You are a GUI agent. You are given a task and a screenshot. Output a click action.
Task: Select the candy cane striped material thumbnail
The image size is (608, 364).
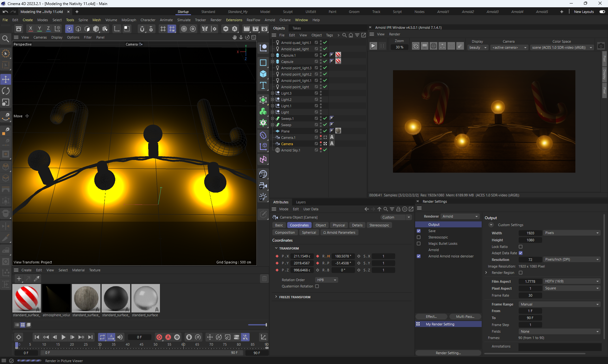[x=27, y=298]
